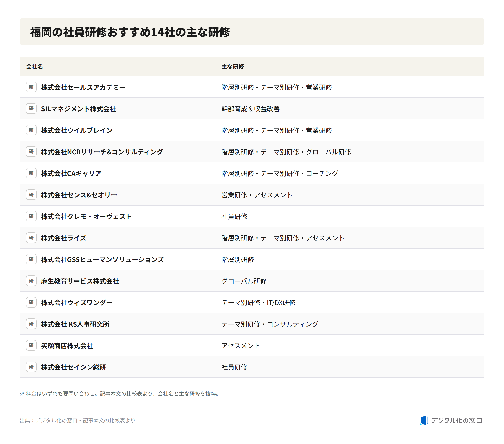Select the 研 icon for 株式会社ウイルブレイン
The height and width of the screenshot is (444, 504).
click(31, 130)
